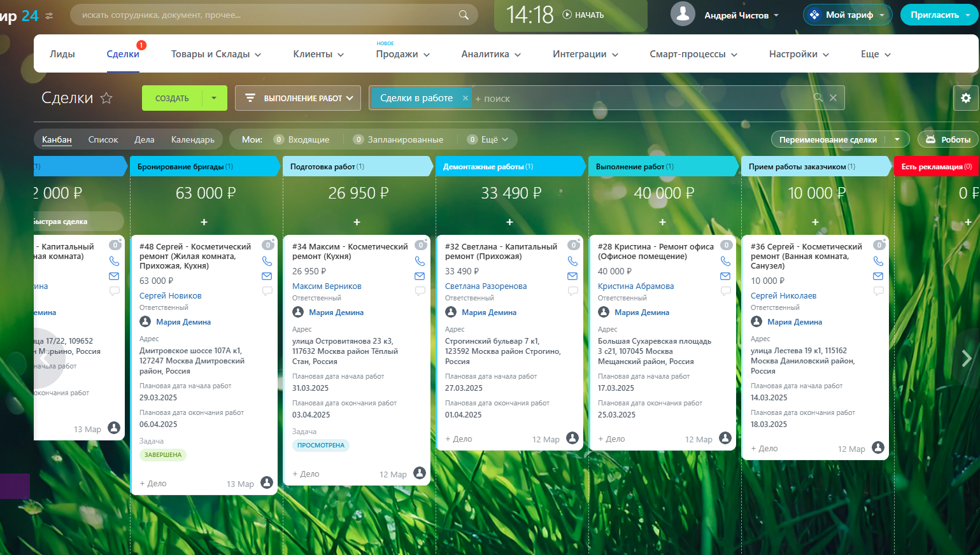Image resolution: width=980 pixels, height=555 pixels.
Task: Open the Еще menu in the CRM navigation
Action: 876,54
